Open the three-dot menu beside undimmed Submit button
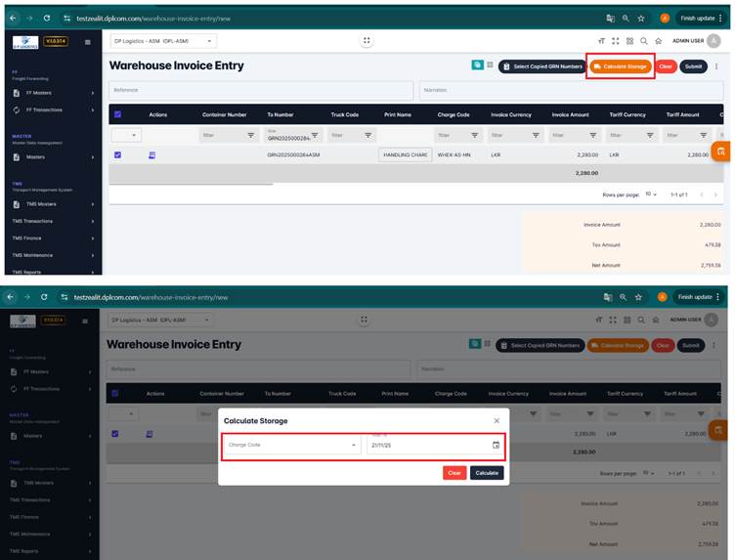The height and width of the screenshot is (560, 735). coord(716,66)
